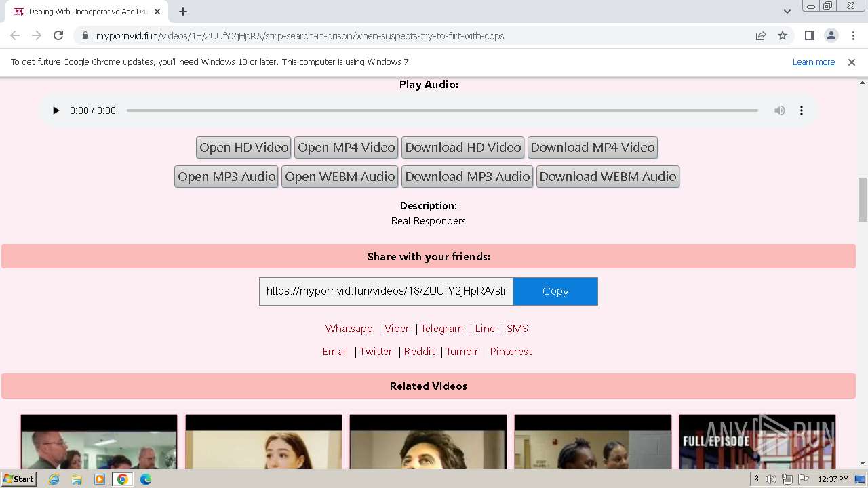Click Download MP3 Audio button
Viewport: 868px width, 488px height.
[467, 177]
